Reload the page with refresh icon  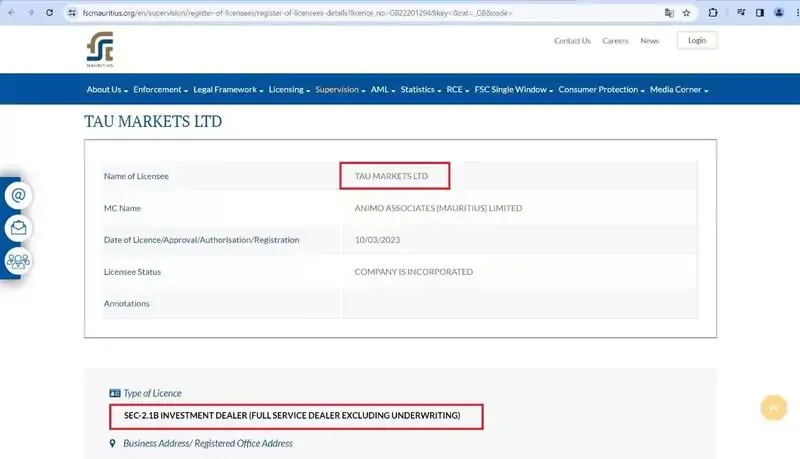coord(49,13)
